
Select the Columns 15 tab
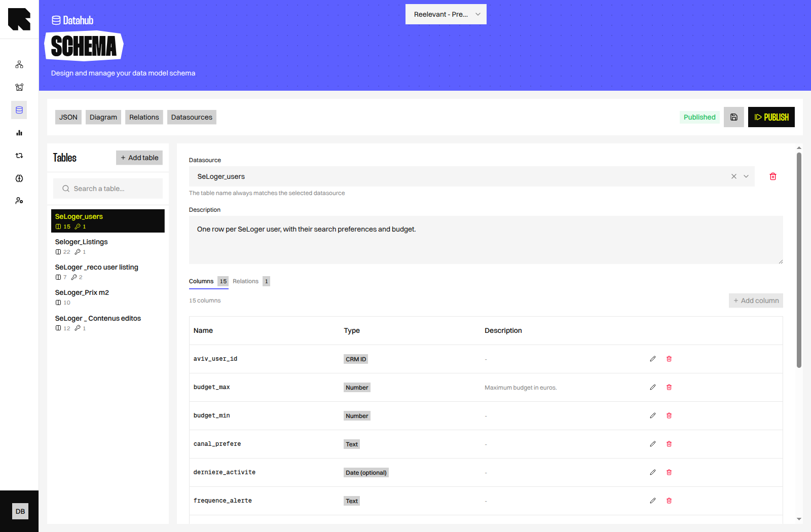209,281
